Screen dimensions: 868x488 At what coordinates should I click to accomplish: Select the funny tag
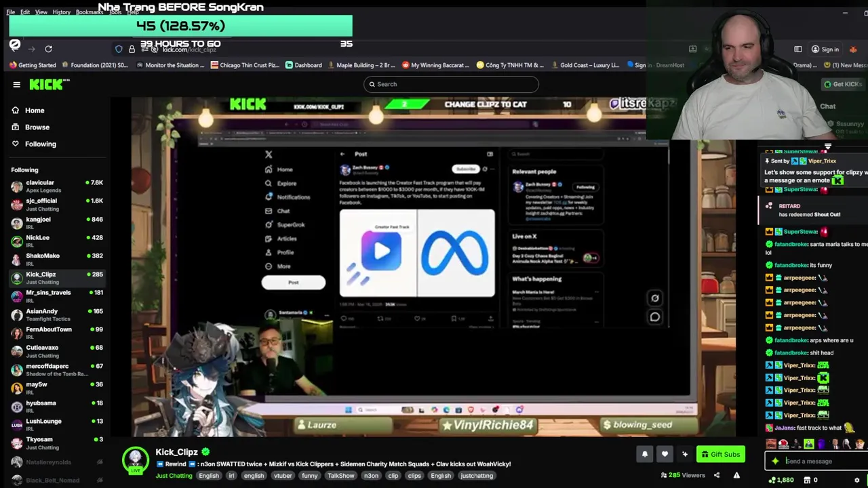[x=310, y=476]
